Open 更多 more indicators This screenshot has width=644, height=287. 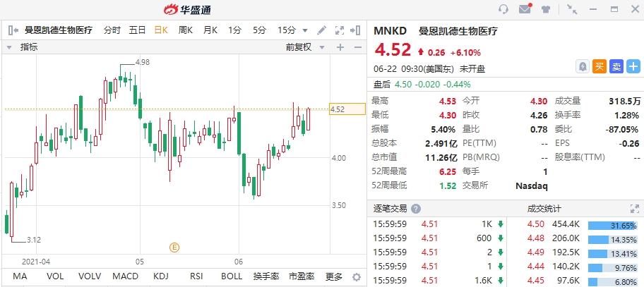coord(334,276)
